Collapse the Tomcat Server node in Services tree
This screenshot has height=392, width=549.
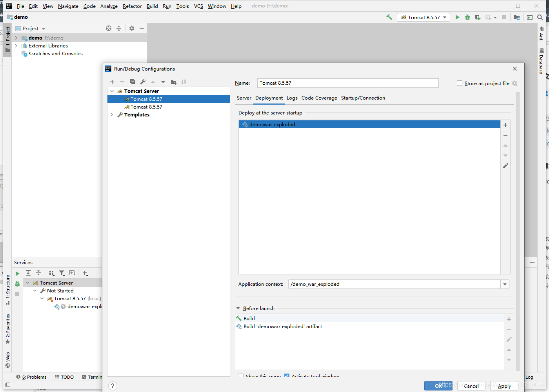28,283
